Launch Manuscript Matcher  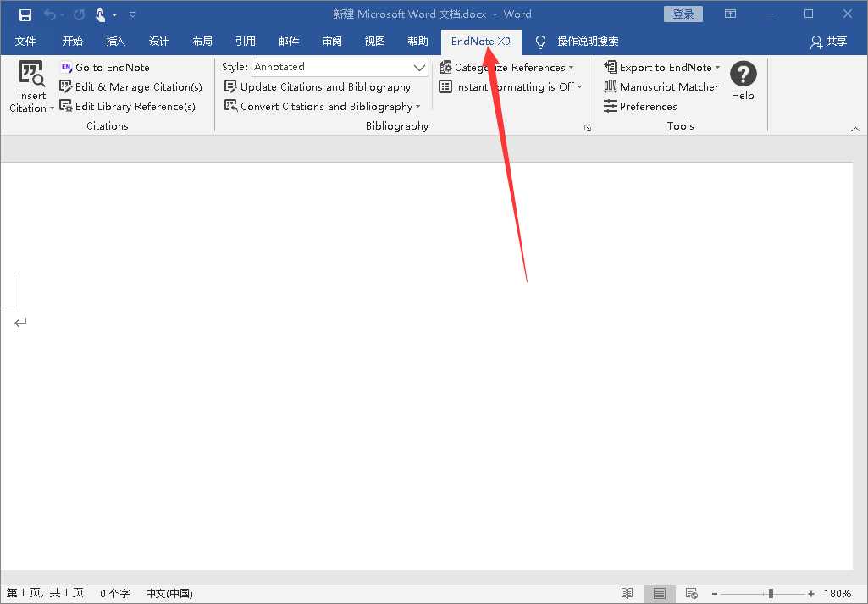coord(661,87)
